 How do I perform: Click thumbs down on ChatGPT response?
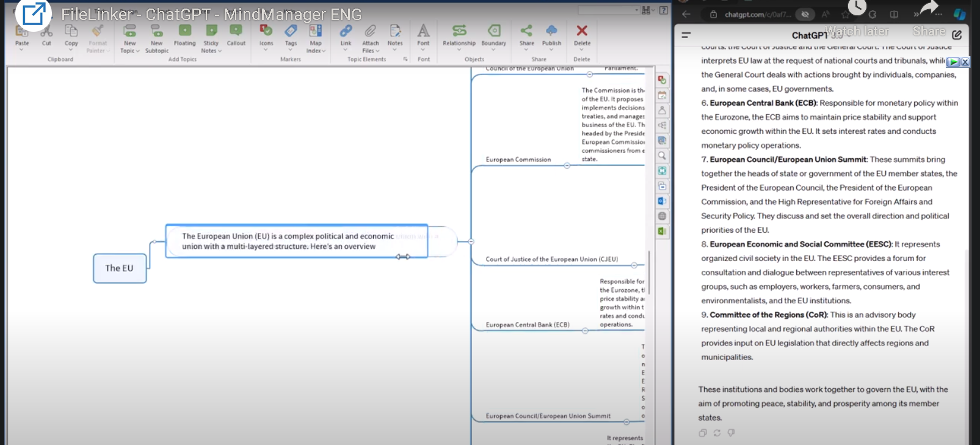(x=731, y=433)
